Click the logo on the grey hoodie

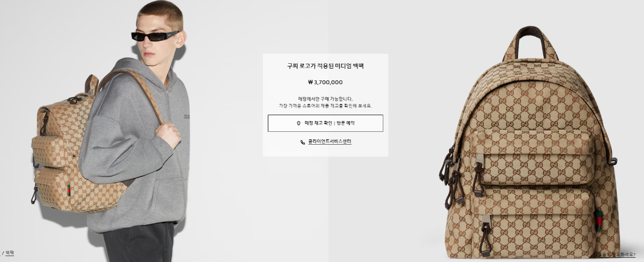pos(187,116)
